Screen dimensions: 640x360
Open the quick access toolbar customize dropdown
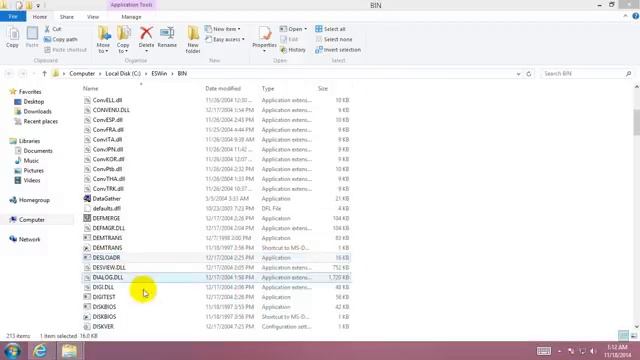click(x=38, y=6)
